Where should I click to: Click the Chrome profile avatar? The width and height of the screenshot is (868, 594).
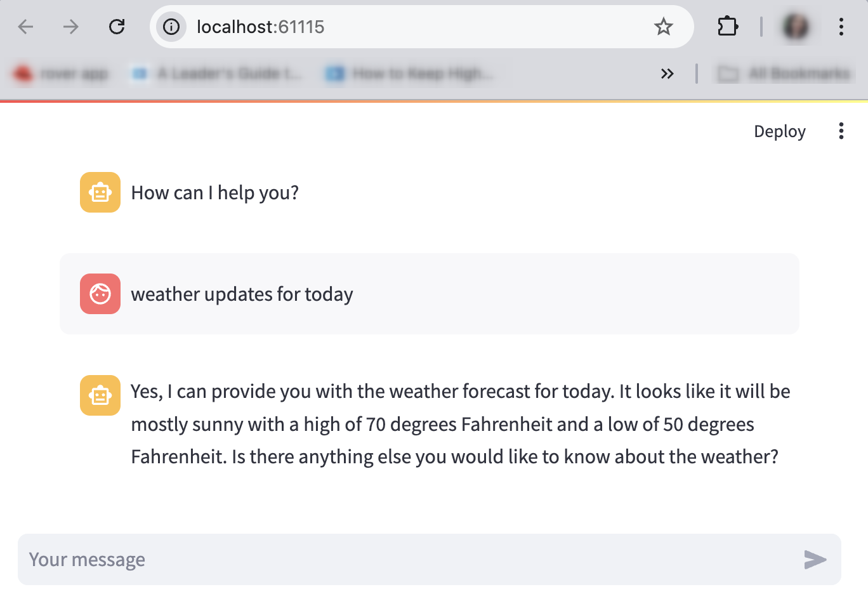[796, 27]
